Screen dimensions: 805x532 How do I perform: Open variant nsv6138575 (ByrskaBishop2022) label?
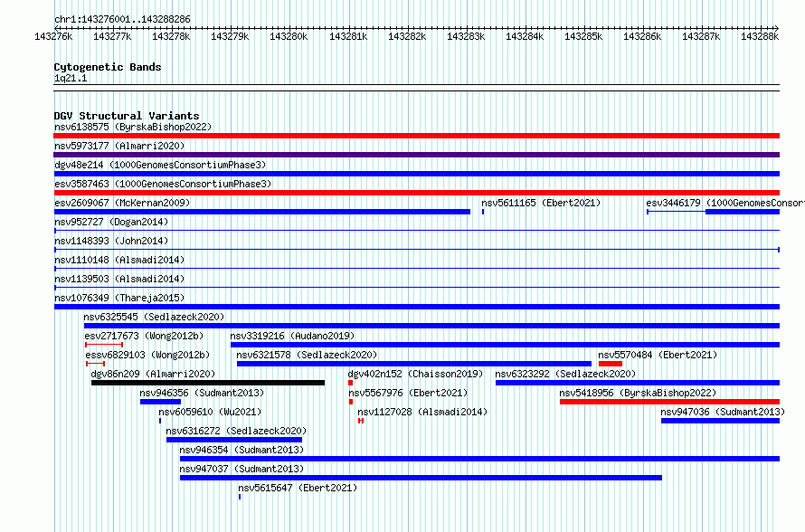[x=133, y=127]
